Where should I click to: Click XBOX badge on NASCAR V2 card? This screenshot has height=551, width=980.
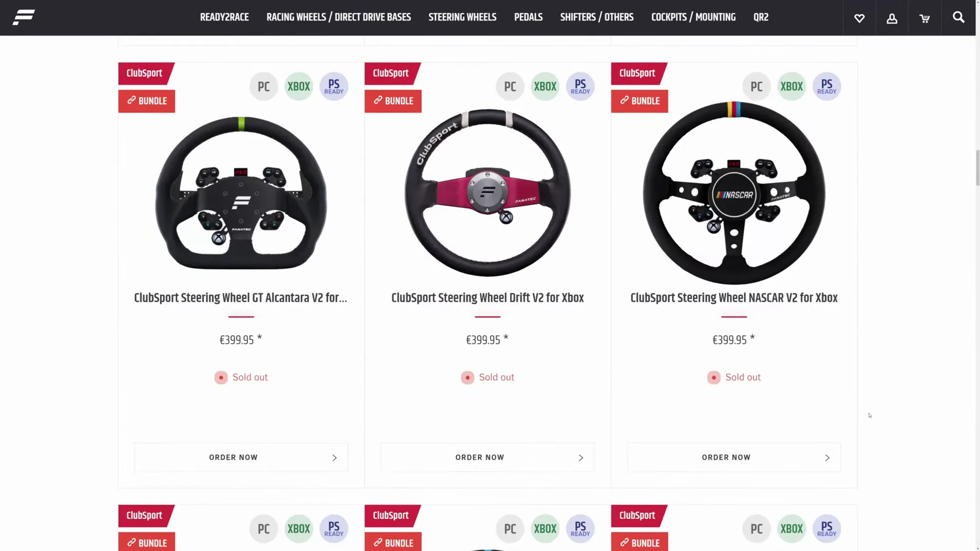tap(792, 87)
